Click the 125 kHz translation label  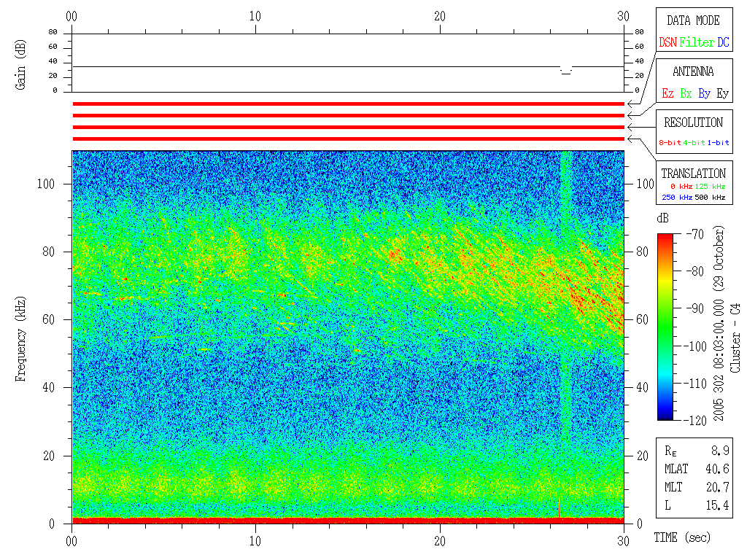710,186
